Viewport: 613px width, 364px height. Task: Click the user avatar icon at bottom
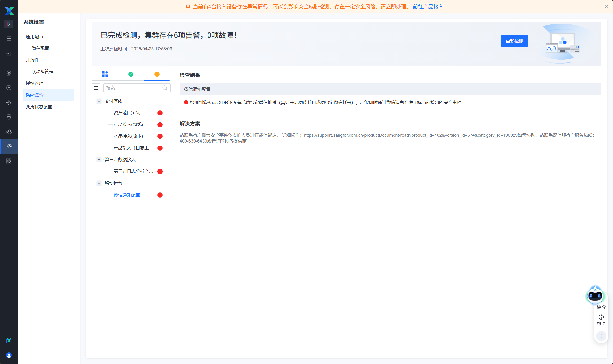(9, 355)
